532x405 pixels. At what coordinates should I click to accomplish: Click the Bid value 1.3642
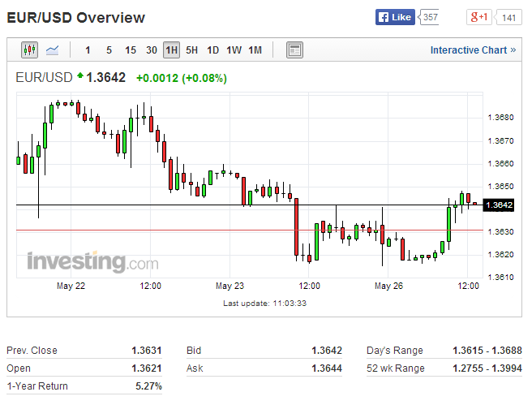(327, 351)
